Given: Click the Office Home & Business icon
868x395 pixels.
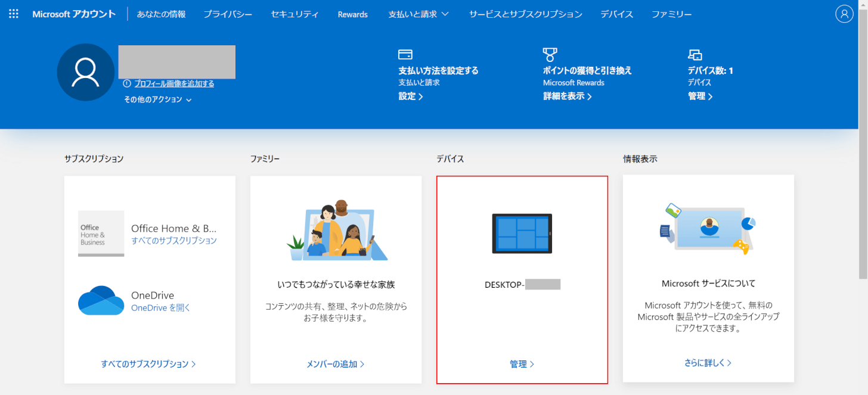Looking at the screenshot, I should coord(101,234).
